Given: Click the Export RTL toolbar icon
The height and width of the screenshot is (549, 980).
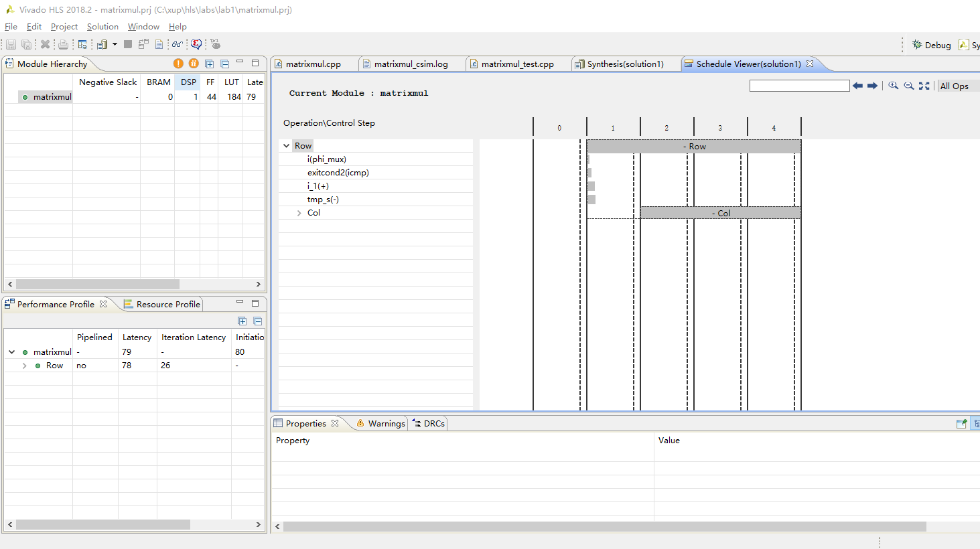Looking at the screenshot, I should [196, 44].
